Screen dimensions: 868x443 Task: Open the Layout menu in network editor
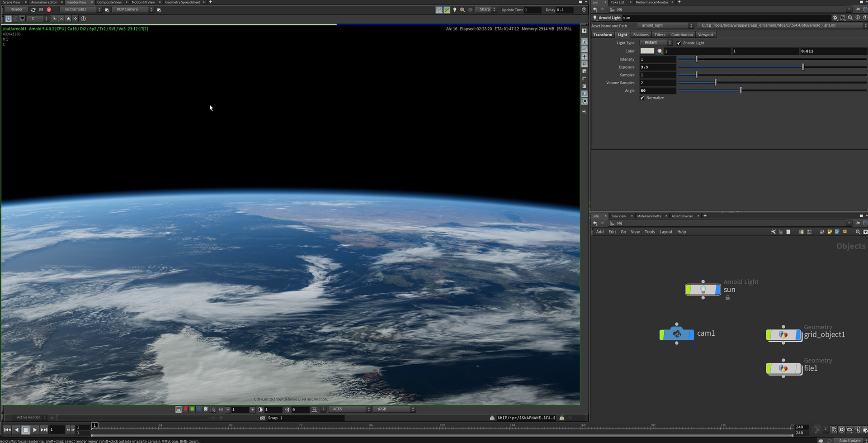pyautogui.click(x=665, y=232)
